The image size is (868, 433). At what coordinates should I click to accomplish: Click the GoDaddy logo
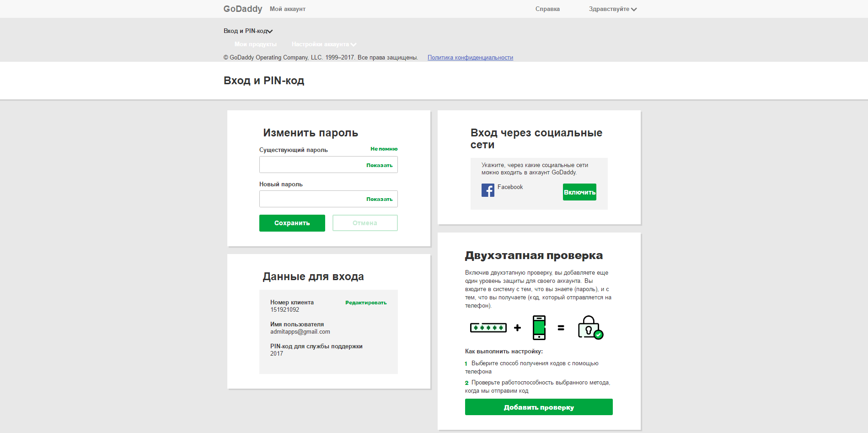(x=242, y=9)
